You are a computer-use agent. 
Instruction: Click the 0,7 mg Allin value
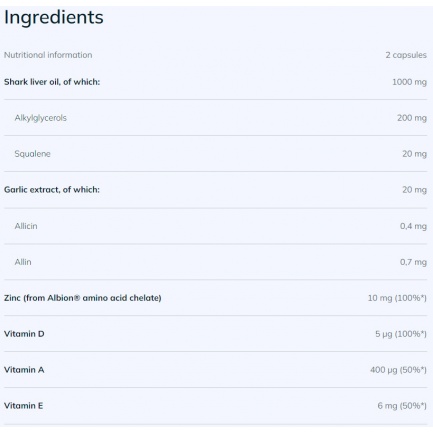pos(413,262)
